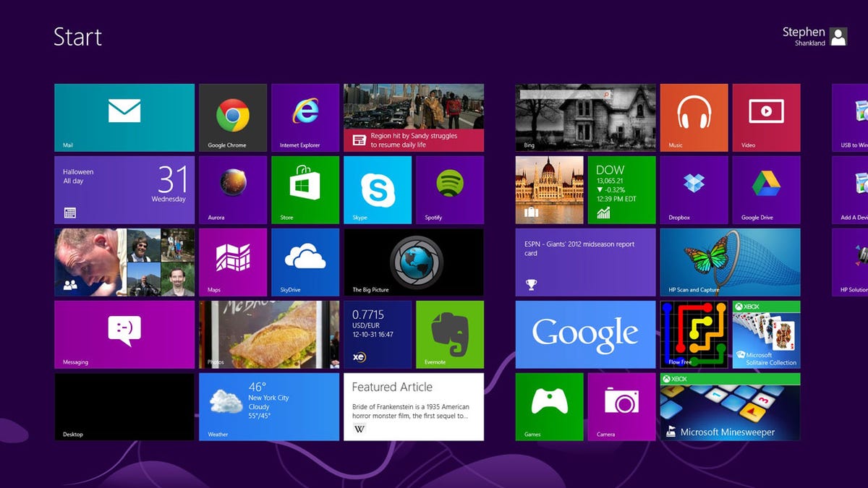Open Internet Explorer
Image resolution: width=868 pixels, height=488 pixels.
(x=305, y=117)
